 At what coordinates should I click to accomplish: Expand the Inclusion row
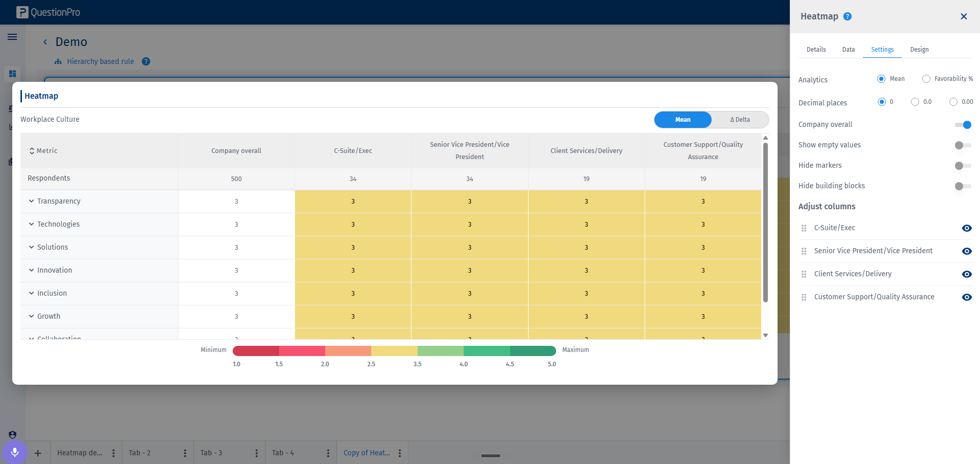(32, 293)
